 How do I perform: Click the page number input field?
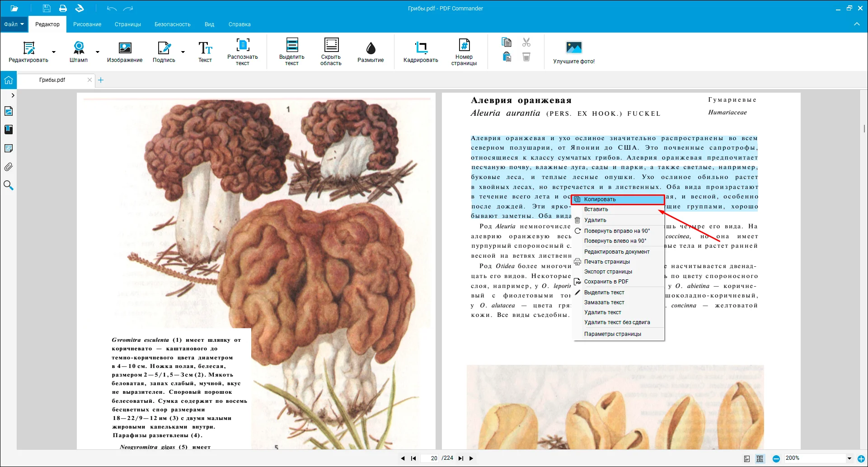[x=430, y=458]
